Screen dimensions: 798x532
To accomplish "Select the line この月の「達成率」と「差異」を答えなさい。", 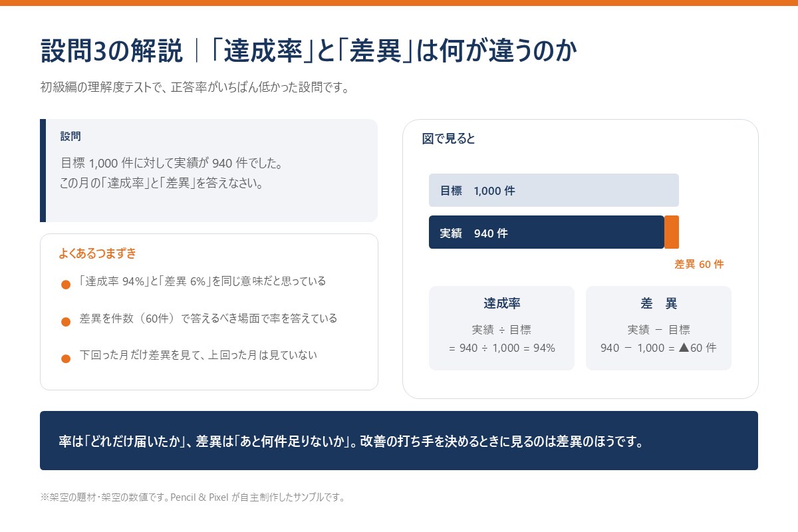I will pos(162,184).
